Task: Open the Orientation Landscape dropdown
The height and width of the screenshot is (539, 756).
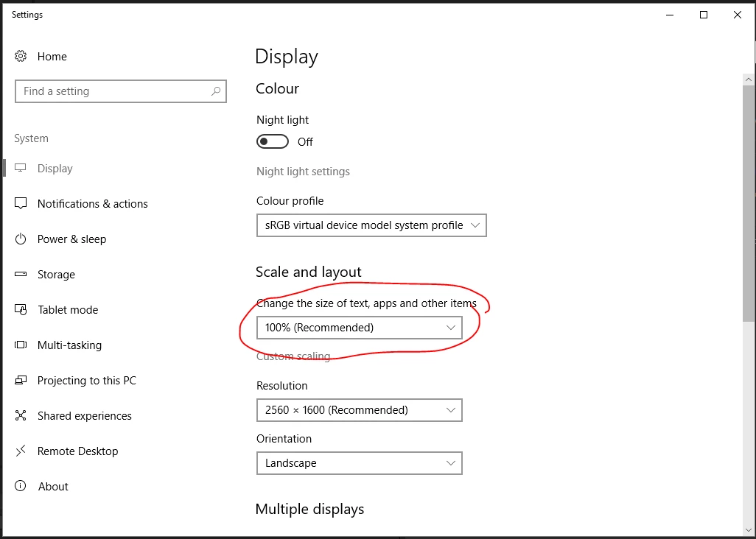Action: click(359, 463)
